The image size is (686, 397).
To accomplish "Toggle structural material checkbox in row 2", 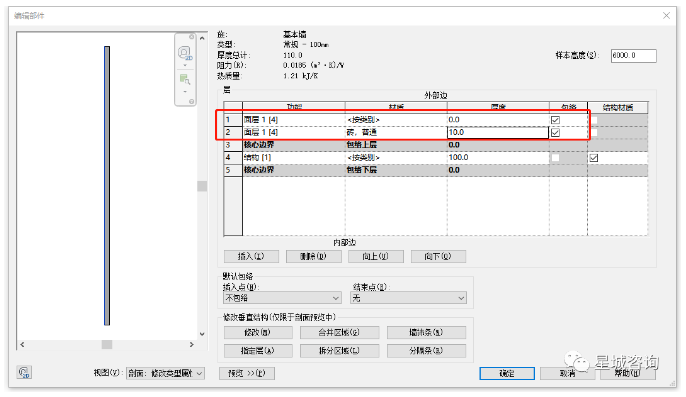I will (594, 133).
